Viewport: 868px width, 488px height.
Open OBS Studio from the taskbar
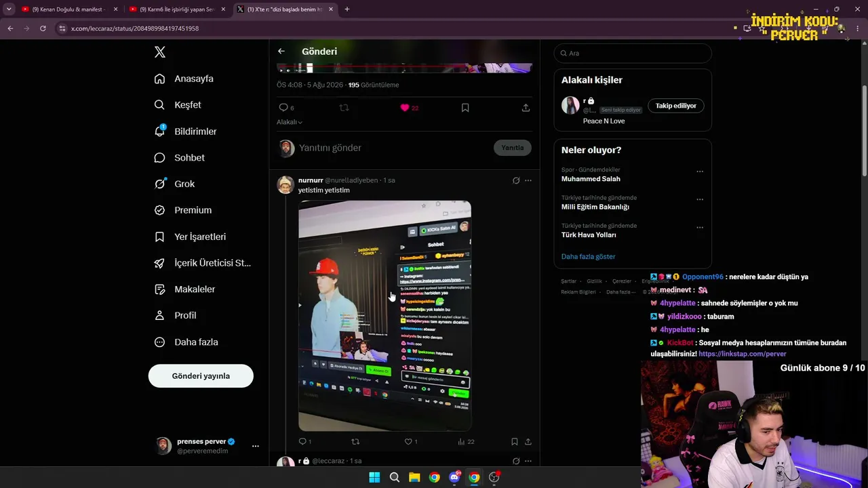coord(494,477)
